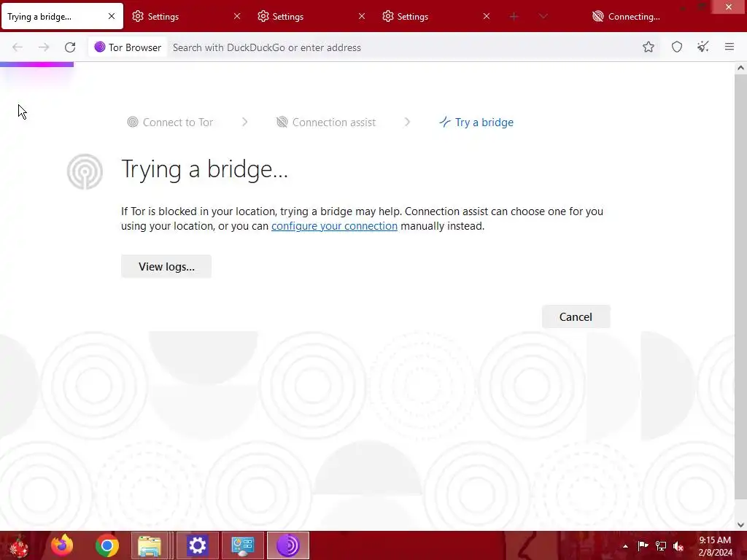Switch to the first Settings tab

(186, 16)
